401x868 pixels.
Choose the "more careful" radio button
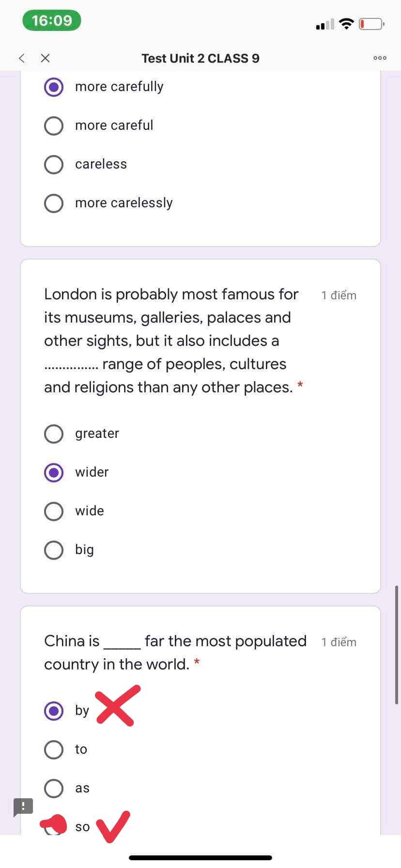click(54, 125)
